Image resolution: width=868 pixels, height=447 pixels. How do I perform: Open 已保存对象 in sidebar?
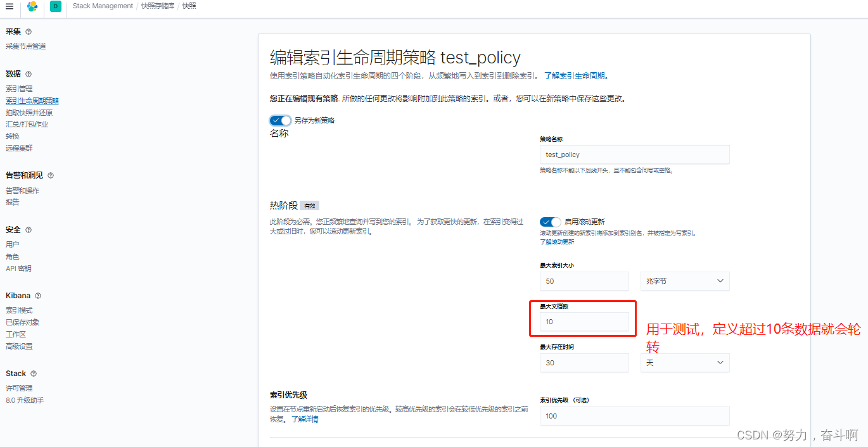tap(23, 322)
